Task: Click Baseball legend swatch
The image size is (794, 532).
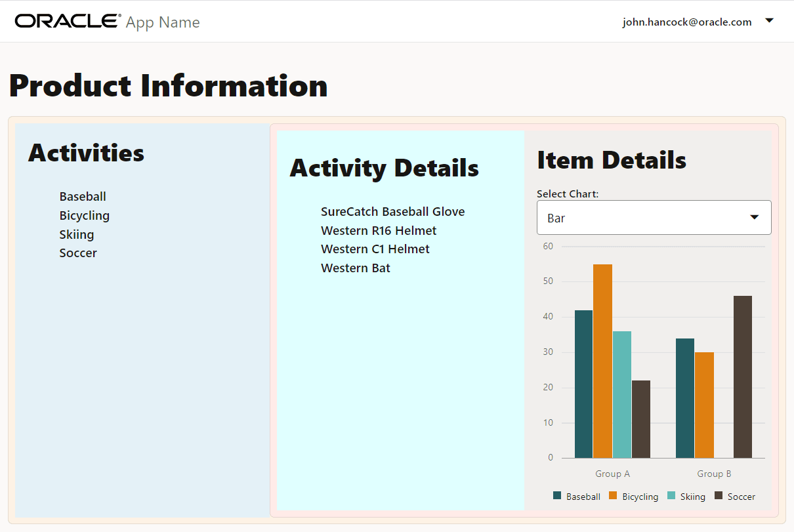Action: [558, 496]
